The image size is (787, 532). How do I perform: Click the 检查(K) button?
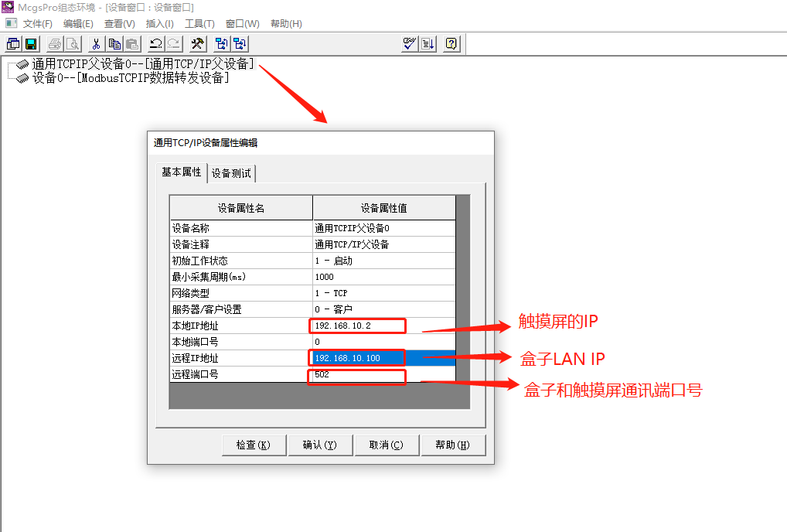[x=254, y=445]
